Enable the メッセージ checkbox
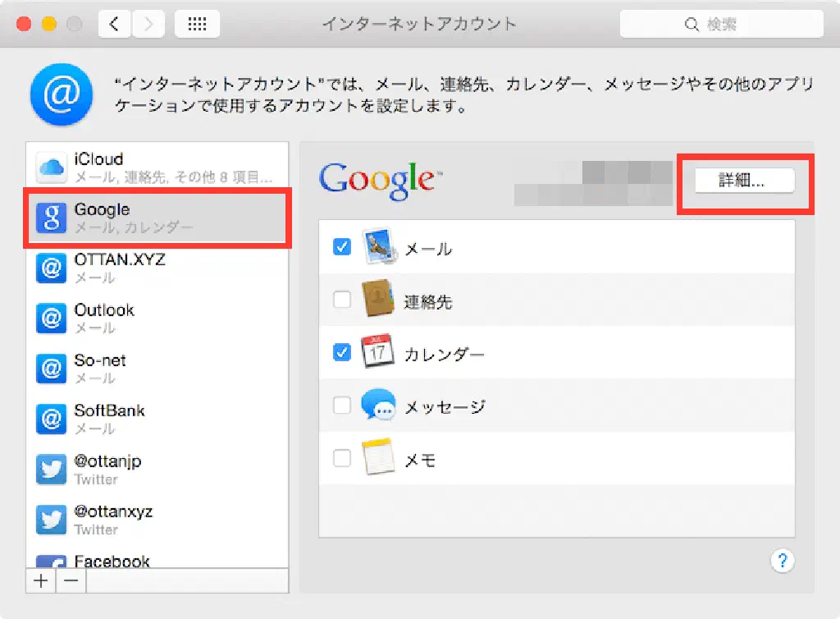Image resolution: width=840 pixels, height=619 pixels. (342, 406)
